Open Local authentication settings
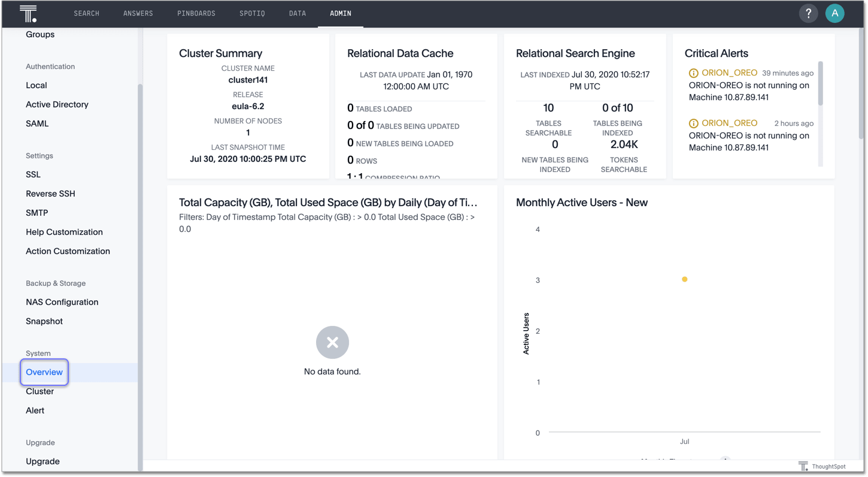This screenshot has width=868, height=477. point(37,86)
